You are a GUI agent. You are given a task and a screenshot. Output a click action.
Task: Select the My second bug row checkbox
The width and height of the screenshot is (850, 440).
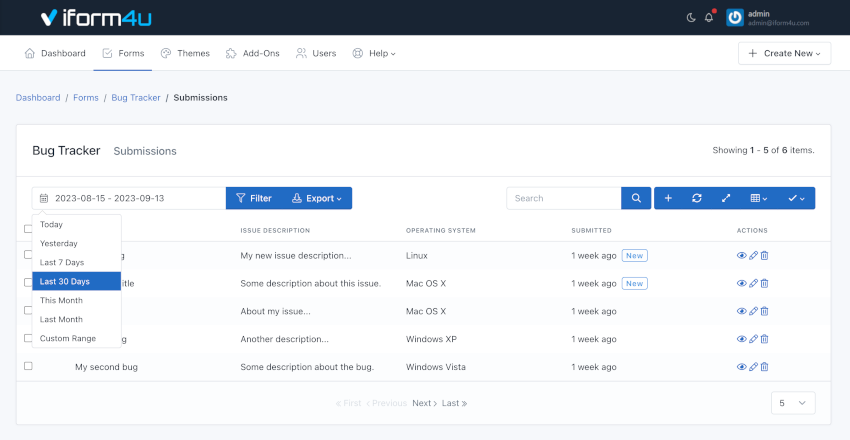tap(28, 367)
